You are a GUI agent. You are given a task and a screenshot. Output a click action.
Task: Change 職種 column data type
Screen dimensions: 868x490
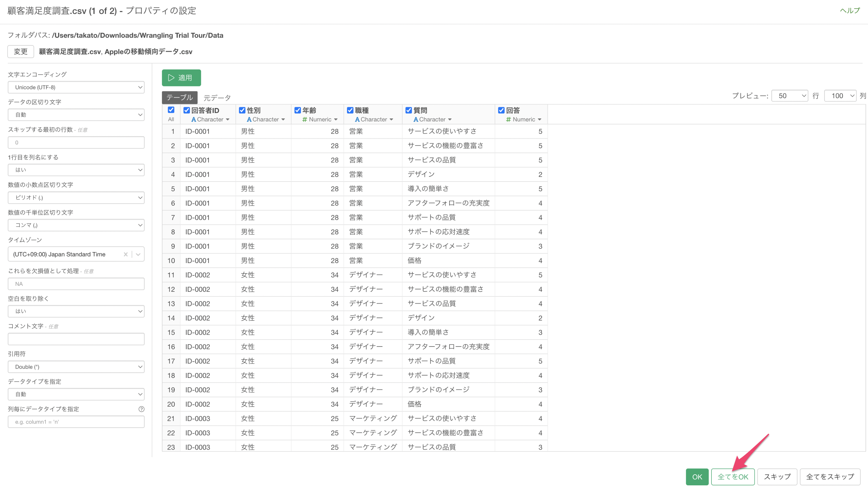pyautogui.click(x=374, y=119)
